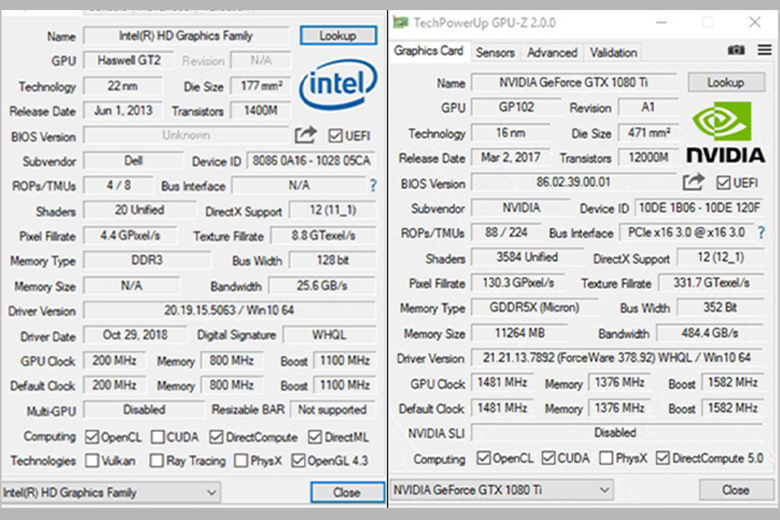780x520 pixels.
Task: Toggle DirectCompute checkbox in Intel window
Action: point(216,437)
